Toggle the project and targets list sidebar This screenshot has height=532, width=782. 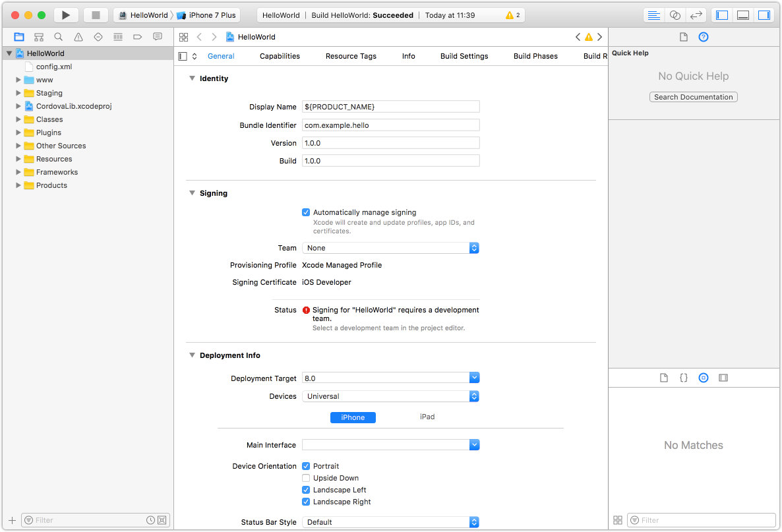click(183, 56)
